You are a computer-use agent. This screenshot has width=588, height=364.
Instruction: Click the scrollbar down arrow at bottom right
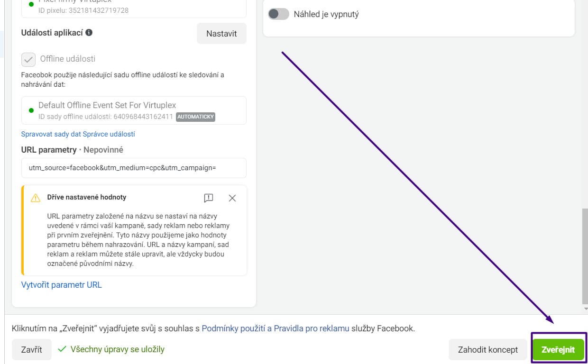tap(585, 309)
